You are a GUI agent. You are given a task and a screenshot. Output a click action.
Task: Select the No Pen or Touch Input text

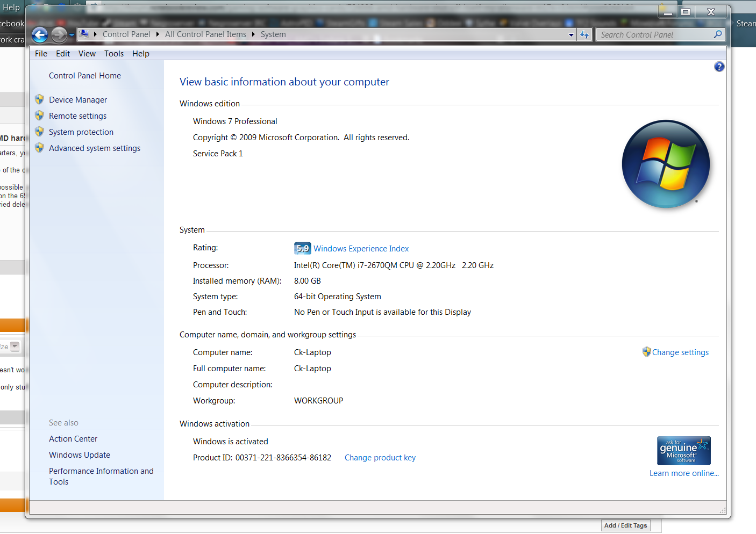point(382,312)
